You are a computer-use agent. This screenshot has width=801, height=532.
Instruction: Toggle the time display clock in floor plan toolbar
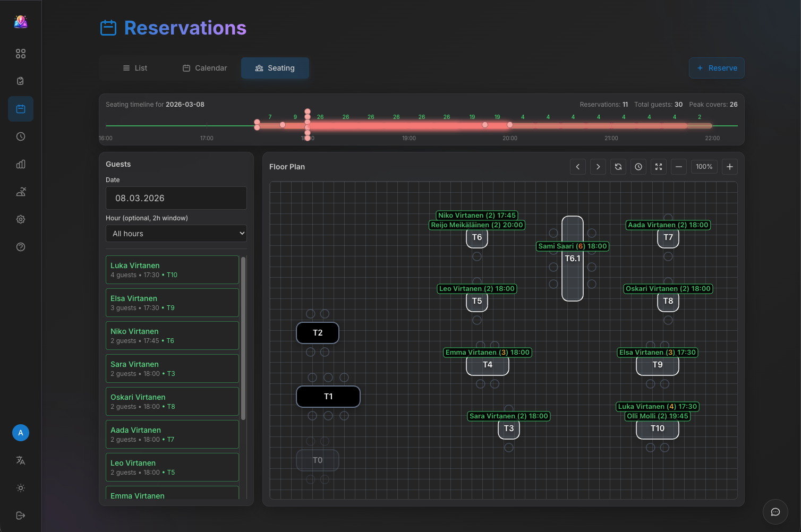click(638, 167)
